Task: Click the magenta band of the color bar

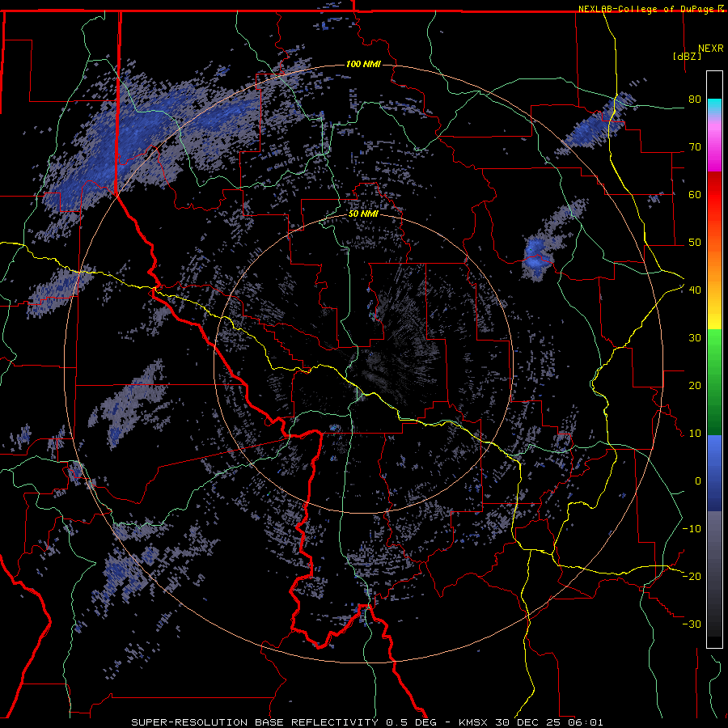Action: click(x=714, y=149)
